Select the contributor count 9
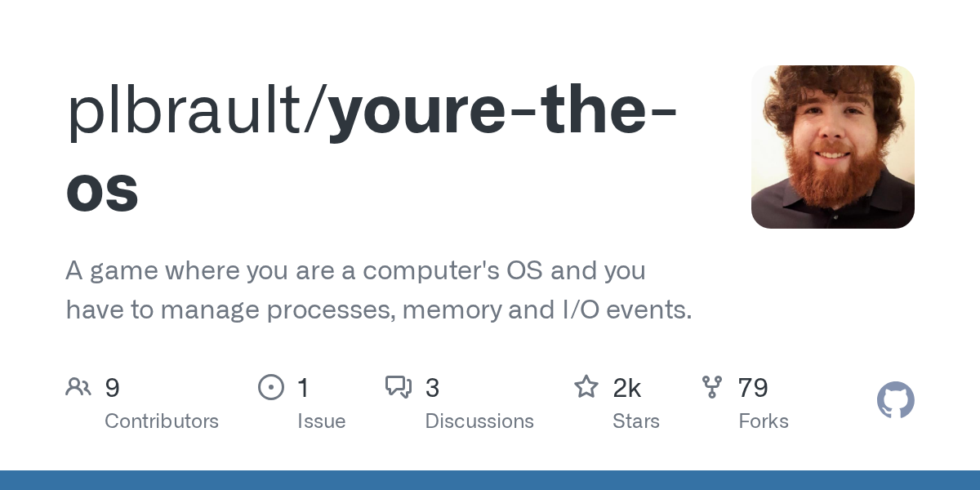 (113, 388)
